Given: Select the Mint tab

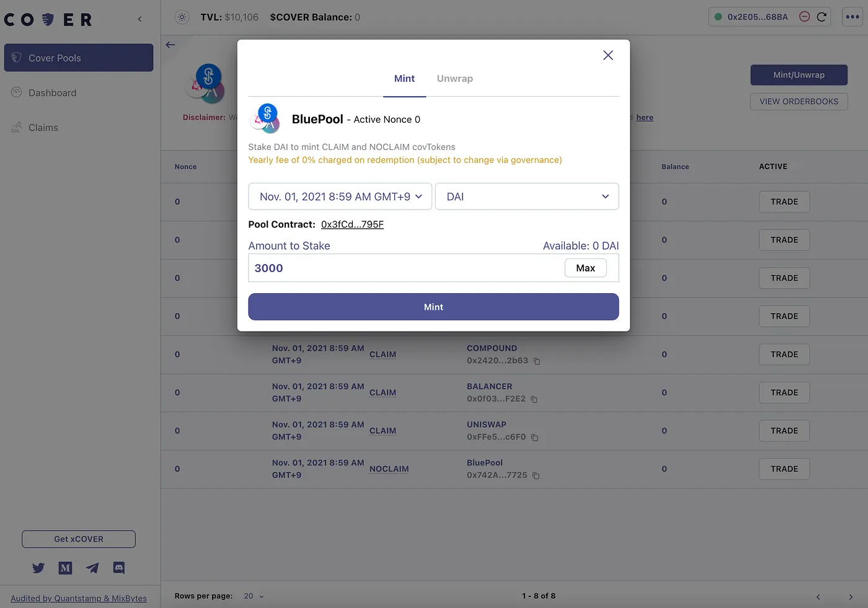Looking at the screenshot, I should (x=404, y=79).
